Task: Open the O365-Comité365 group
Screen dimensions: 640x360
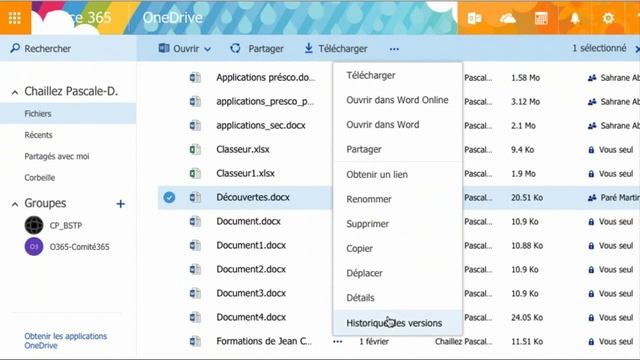Action: 80,247
